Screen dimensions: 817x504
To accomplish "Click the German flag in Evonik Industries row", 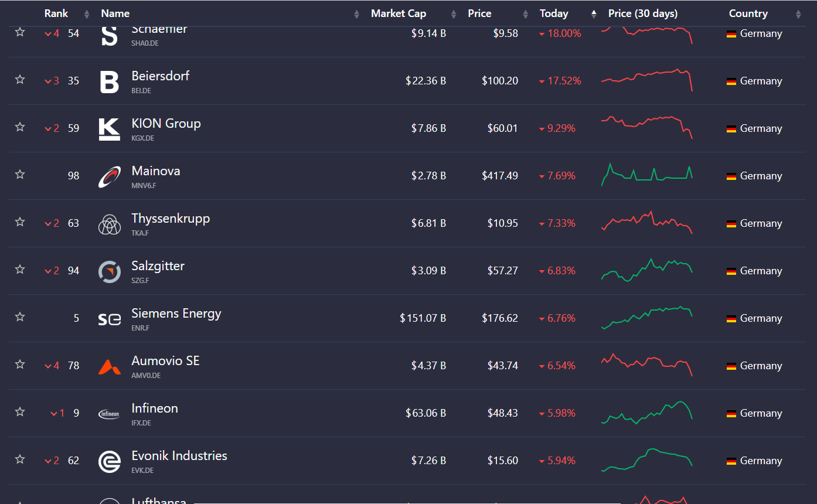I will point(731,461).
